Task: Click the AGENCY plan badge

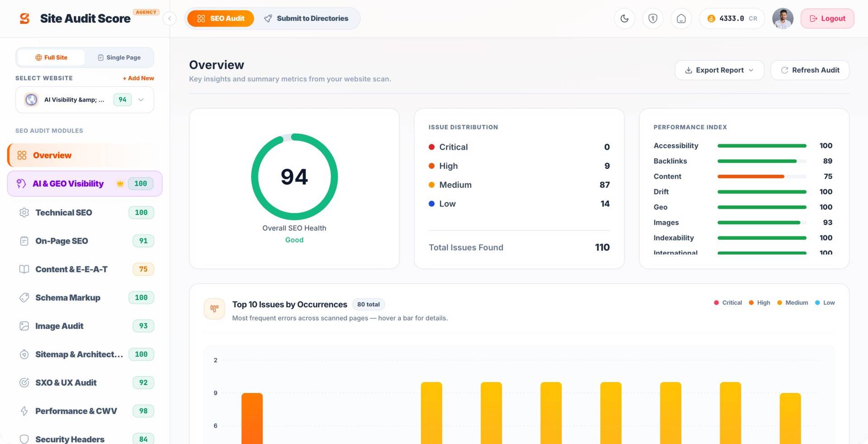Action: click(146, 12)
